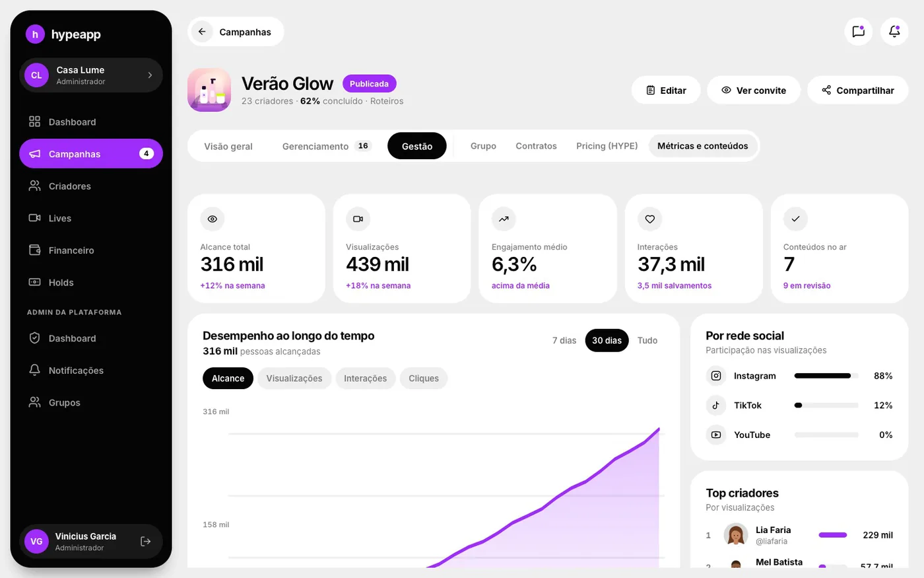Click the Instagram icon in Por rede social
924x578 pixels.
[x=716, y=376]
